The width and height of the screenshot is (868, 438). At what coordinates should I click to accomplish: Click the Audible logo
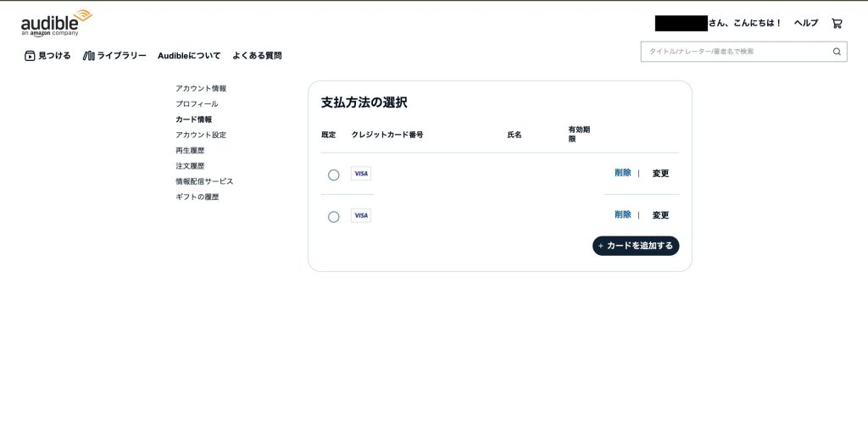(57, 23)
